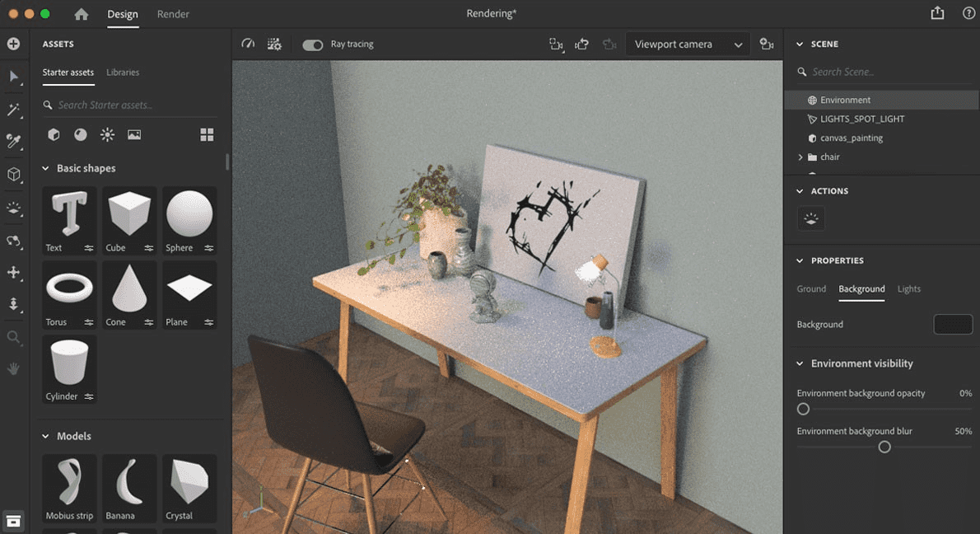Open Plane shape options sliders
This screenshot has height=534, width=980.
click(208, 323)
